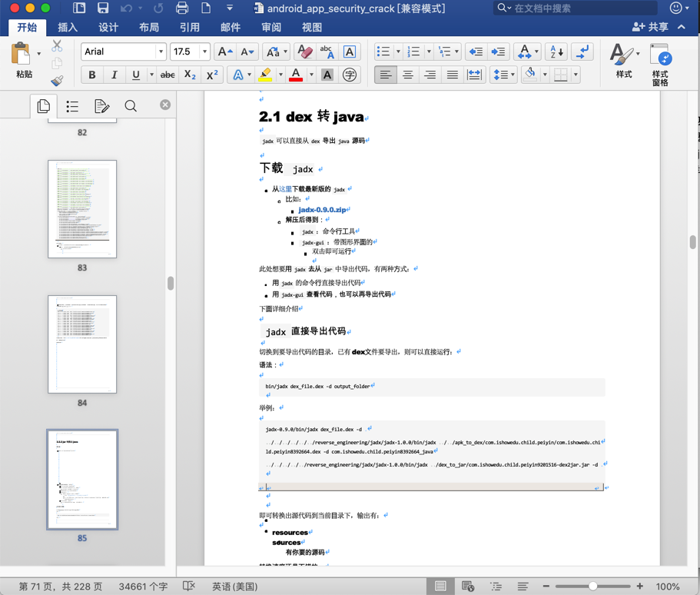The width and height of the screenshot is (700, 595).
Task: Switch to the 设计 tab
Action: 108,27
